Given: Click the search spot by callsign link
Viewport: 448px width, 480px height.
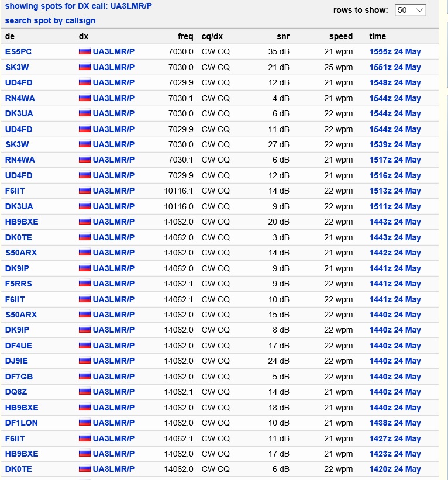Looking at the screenshot, I should point(50,20).
